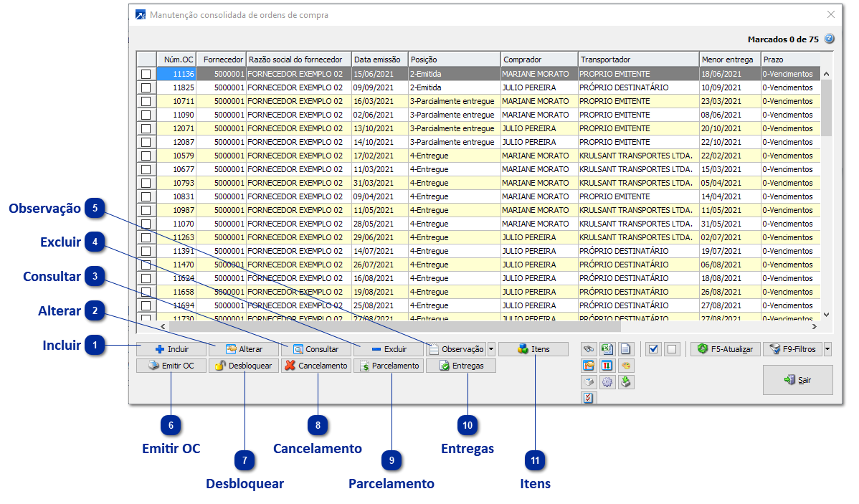Click the green download arrow icon
The width and height of the screenshot is (859, 504).
point(626,382)
